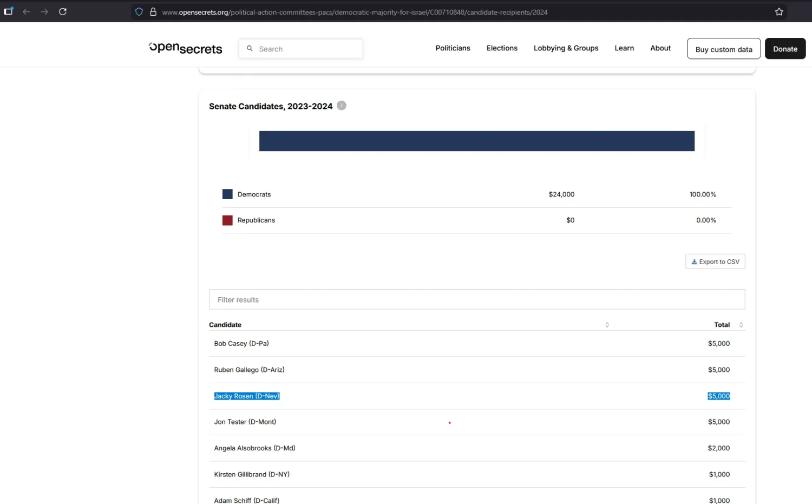Bookmark this page with the star icon
Viewport: 812px width, 504px height.
779,11
